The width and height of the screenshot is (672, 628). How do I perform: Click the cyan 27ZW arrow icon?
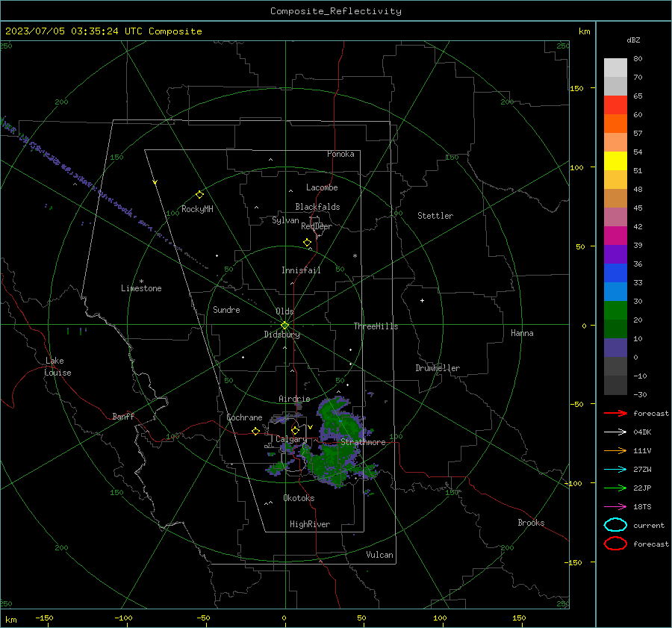click(x=615, y=470)
